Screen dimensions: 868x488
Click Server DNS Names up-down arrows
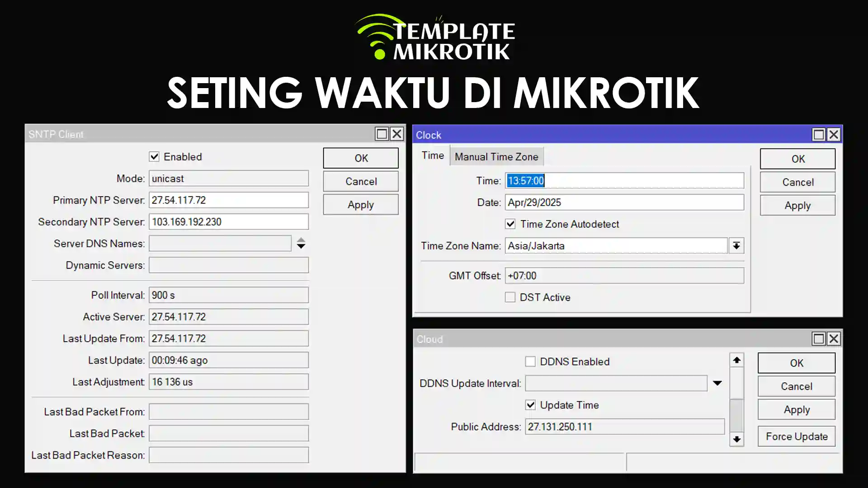coord(301,244)
